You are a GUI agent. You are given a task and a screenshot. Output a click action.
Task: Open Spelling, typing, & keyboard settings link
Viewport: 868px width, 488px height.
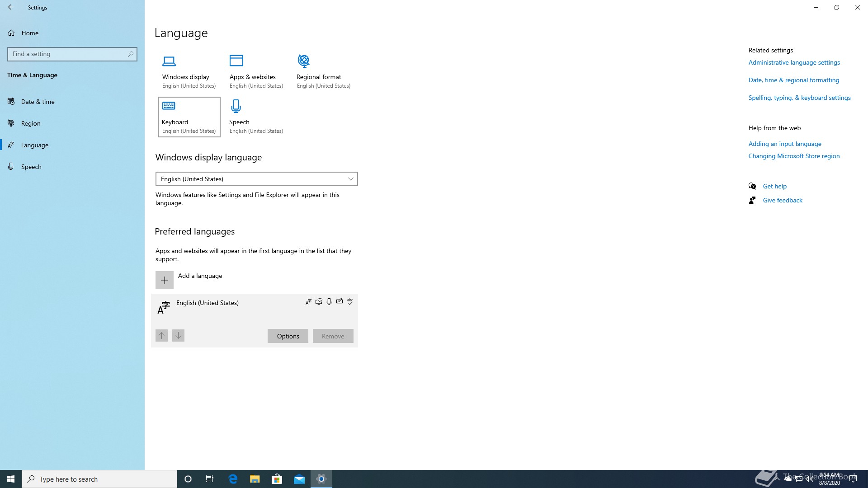(799, 98)
